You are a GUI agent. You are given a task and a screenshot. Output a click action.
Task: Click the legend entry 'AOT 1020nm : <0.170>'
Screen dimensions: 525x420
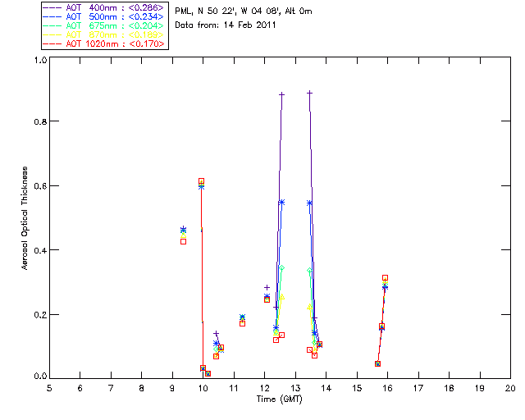[103, 43]
